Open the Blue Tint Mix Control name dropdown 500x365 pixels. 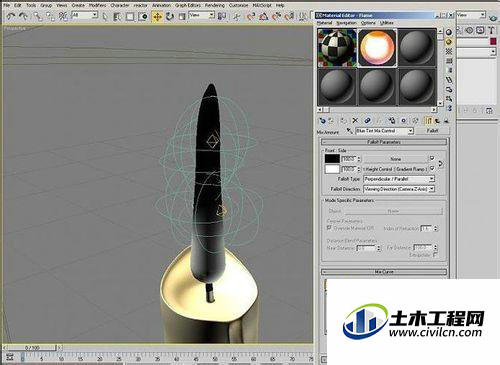pyautogui.click(x=411, y=131)
